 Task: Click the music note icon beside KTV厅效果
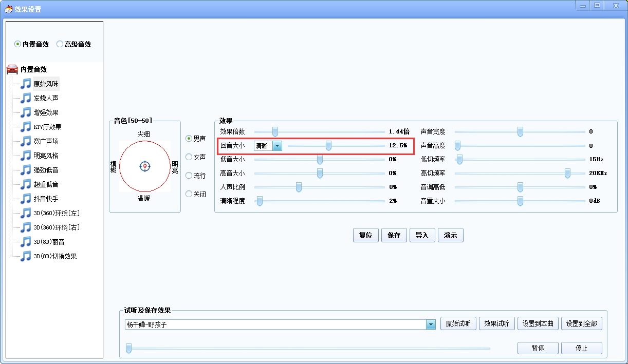(x=26, y=127)
